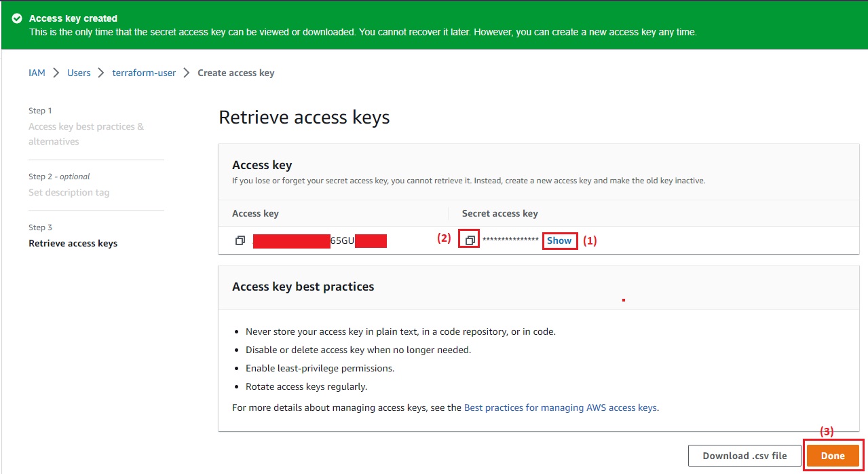The width and height of the screenshot is (868, 474).
Task: Download the .csv file
Action: click(x=744, y=456)
